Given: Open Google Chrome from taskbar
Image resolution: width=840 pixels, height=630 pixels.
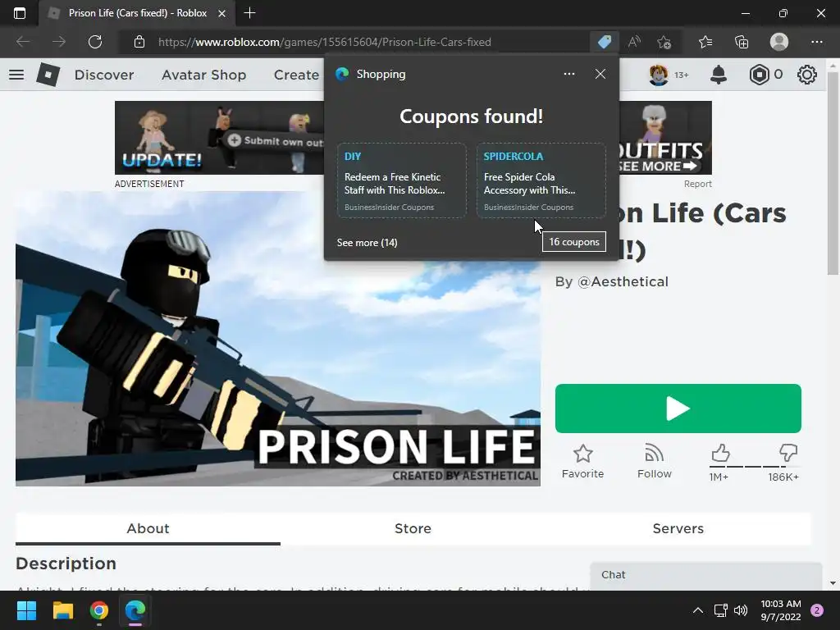Looking at the screenshot, I should (99, 610).
